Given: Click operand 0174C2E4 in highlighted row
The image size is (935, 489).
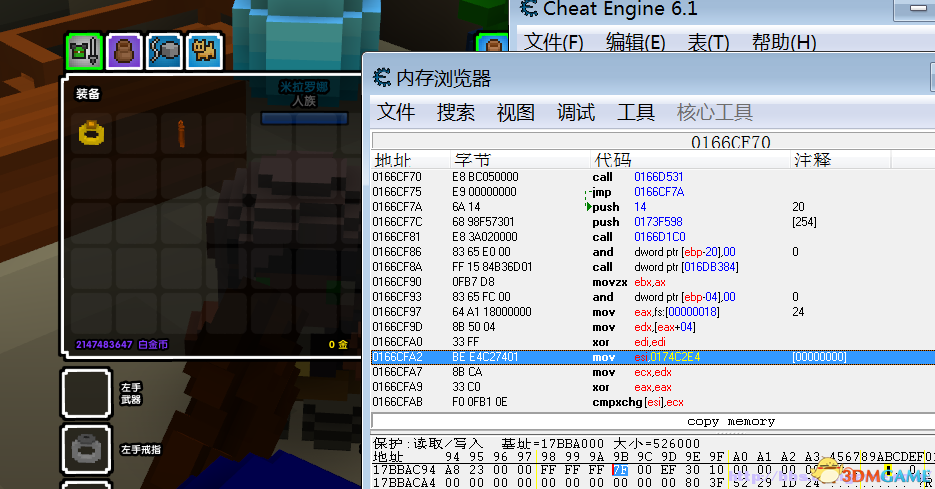Looking at the screenshot, I should (675, 357).
